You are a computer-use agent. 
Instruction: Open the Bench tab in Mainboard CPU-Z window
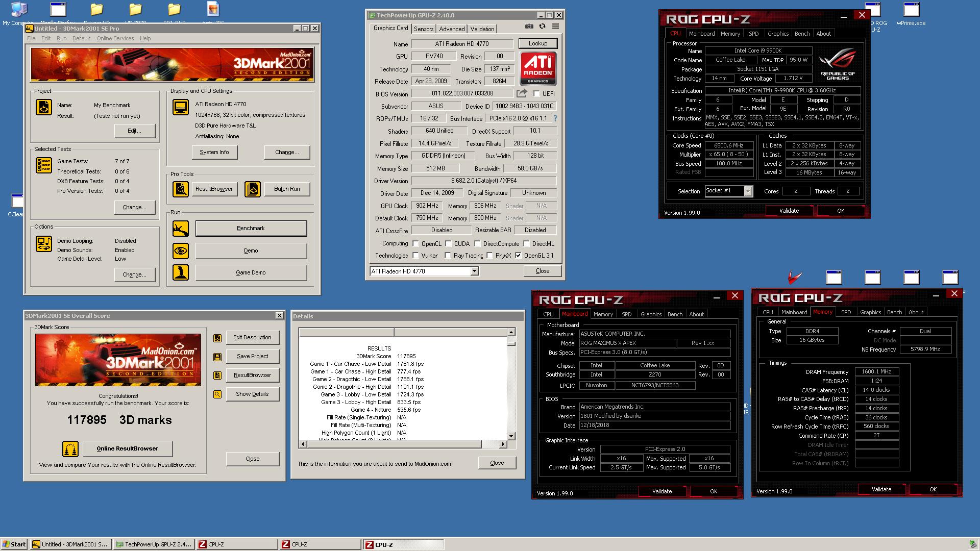pyautogui.click(x=675, y=314)
